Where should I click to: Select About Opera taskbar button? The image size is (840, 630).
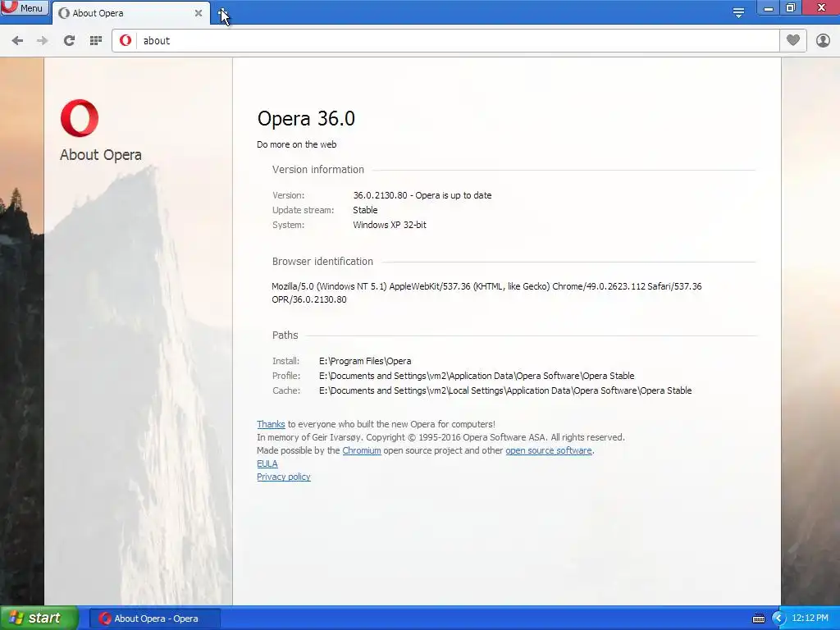click(154, 619)
